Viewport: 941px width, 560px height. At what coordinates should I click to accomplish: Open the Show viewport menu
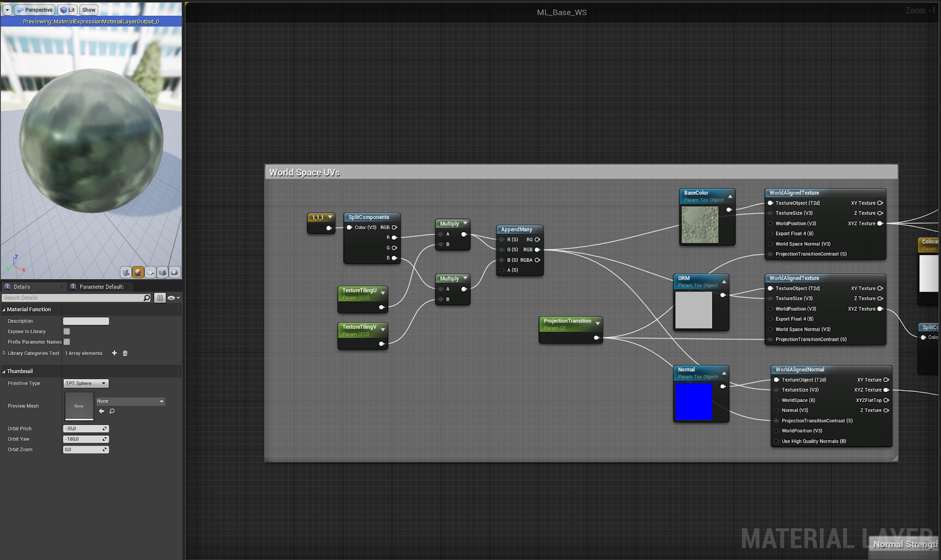tap(89, 10)
